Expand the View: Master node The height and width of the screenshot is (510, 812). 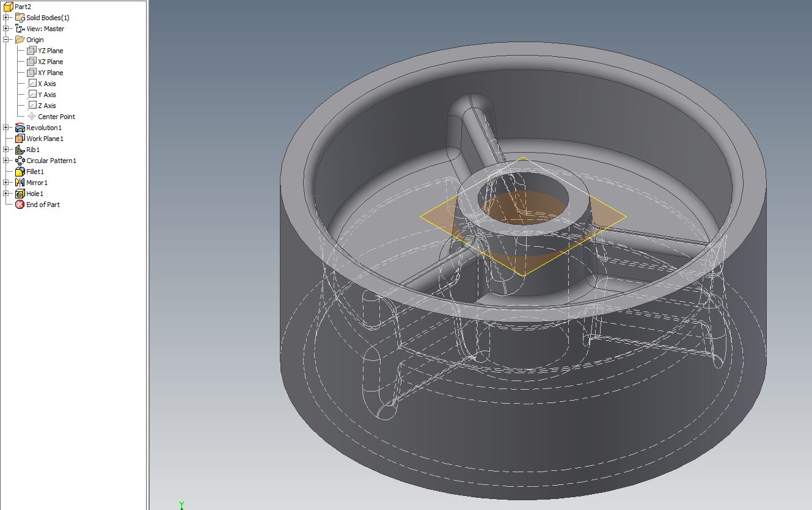tap(6, 29)
